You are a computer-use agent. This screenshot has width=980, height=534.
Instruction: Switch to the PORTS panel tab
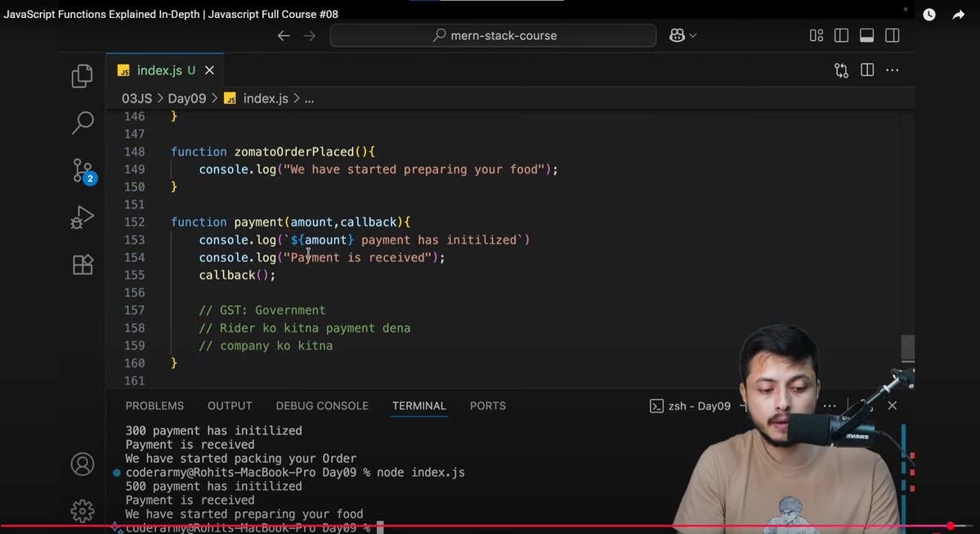487,406
